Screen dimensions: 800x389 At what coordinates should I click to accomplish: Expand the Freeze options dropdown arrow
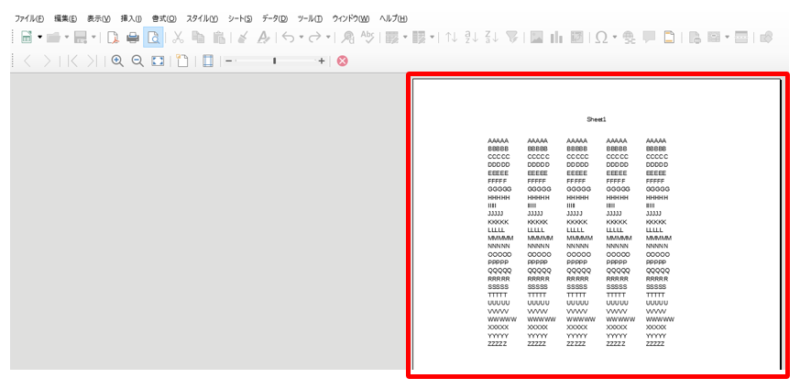(x=727, y=37)
